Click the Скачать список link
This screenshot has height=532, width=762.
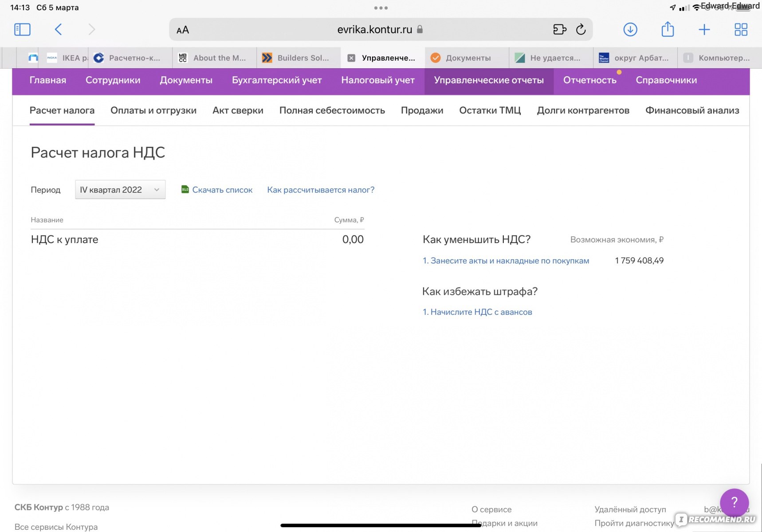pos(222,190)
